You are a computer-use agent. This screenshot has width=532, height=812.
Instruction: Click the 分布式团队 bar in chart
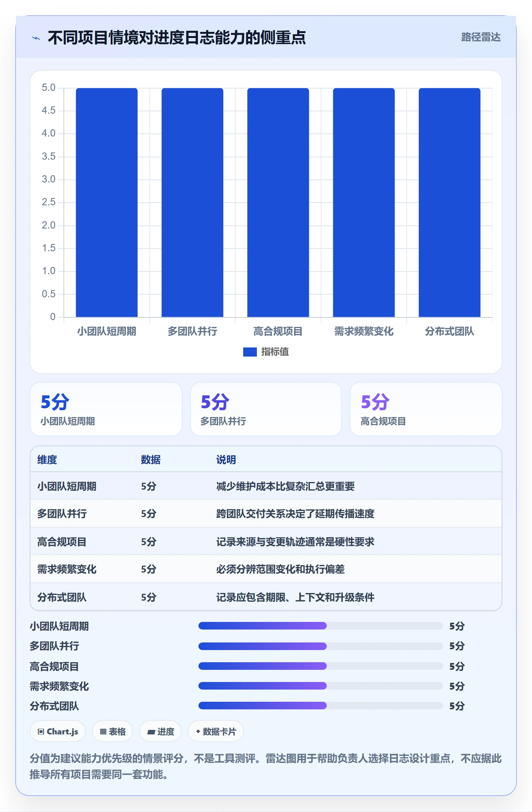tap(450, 203)
